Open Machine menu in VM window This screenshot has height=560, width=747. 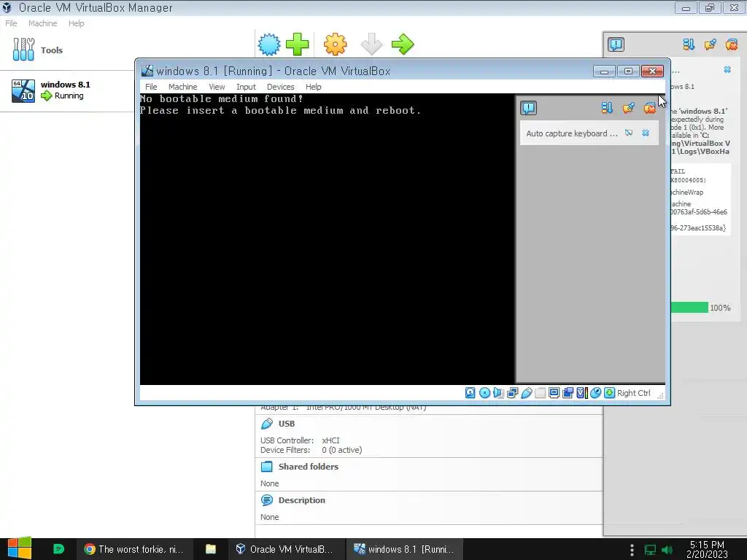[183, 87]
